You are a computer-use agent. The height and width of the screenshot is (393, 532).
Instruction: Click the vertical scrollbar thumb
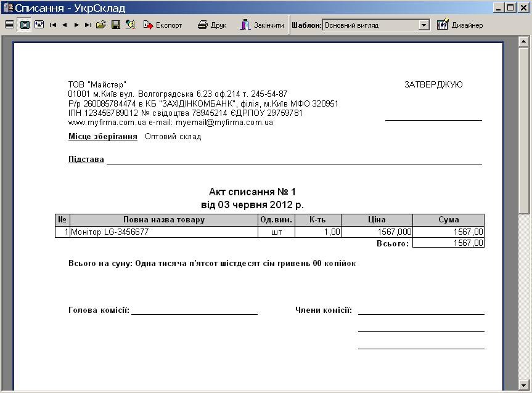click(x=523, y=131)
